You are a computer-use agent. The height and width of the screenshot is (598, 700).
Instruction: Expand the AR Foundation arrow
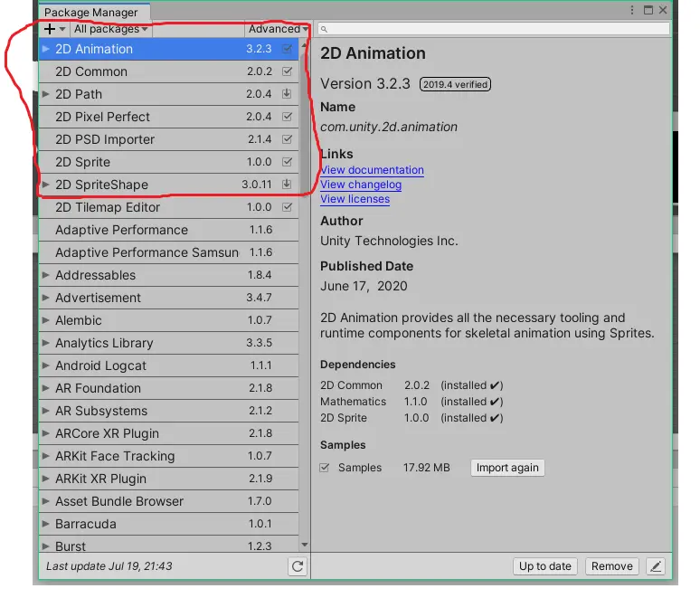coord(45,388)
